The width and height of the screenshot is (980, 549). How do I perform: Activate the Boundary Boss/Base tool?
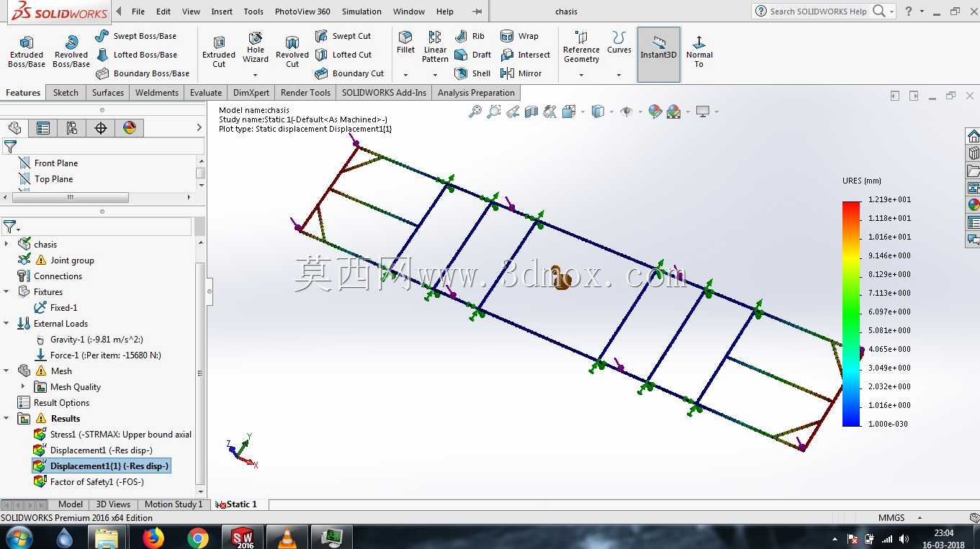point(143,73)
